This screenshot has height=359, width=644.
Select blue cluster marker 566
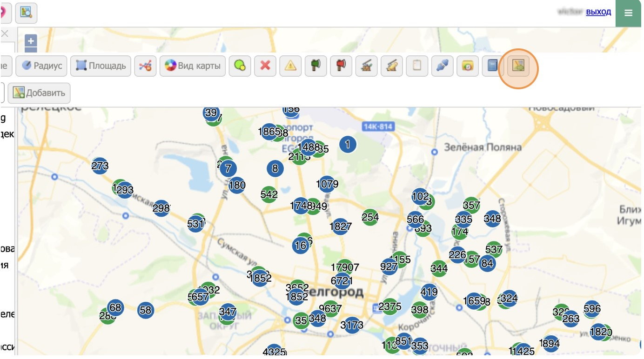click(415, 219)
